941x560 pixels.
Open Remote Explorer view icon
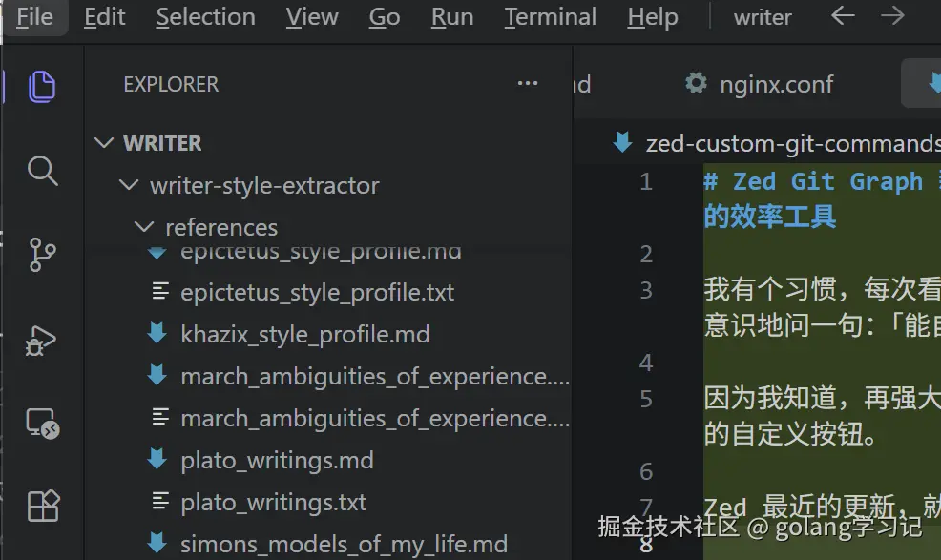(x=43, y=424)
